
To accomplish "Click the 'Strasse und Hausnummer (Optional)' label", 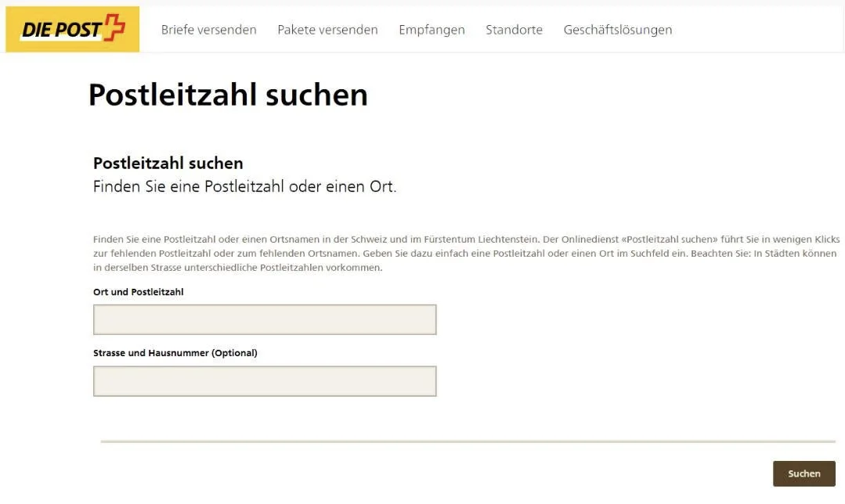I will click(x=175, y=353).
